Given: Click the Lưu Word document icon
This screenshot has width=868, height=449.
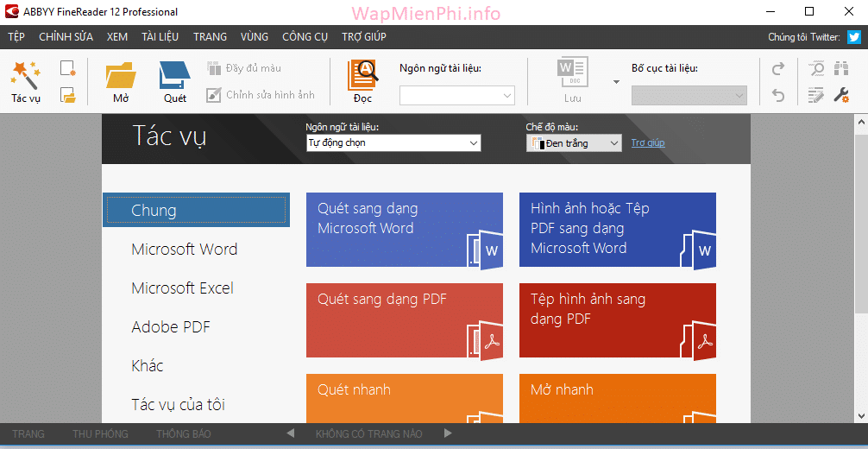Looking at the screenshot, I should point(572,72).
